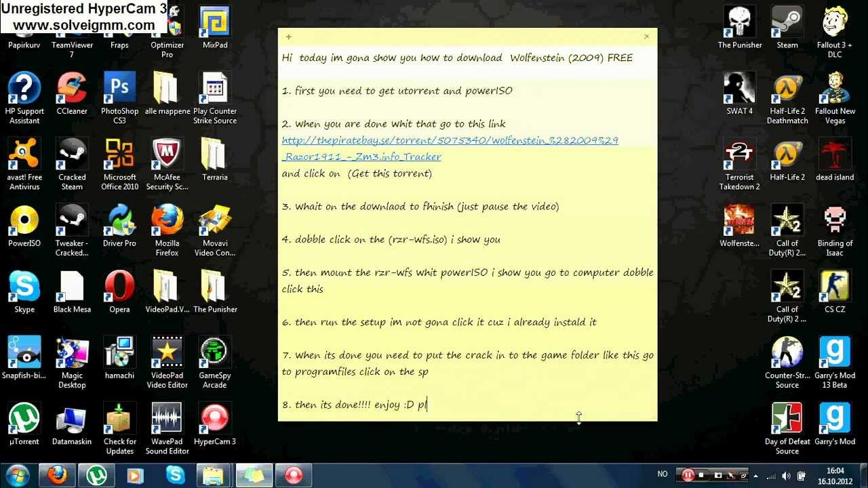Select the Black Mesa file icon
Viewport: 868px width, 488px height.
click(72, 292)
